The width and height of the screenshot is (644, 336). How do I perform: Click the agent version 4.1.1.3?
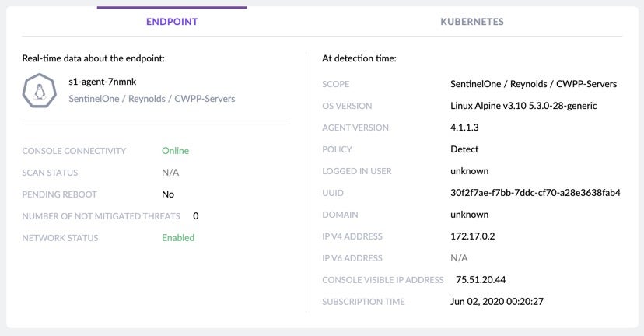pos(466,128)
